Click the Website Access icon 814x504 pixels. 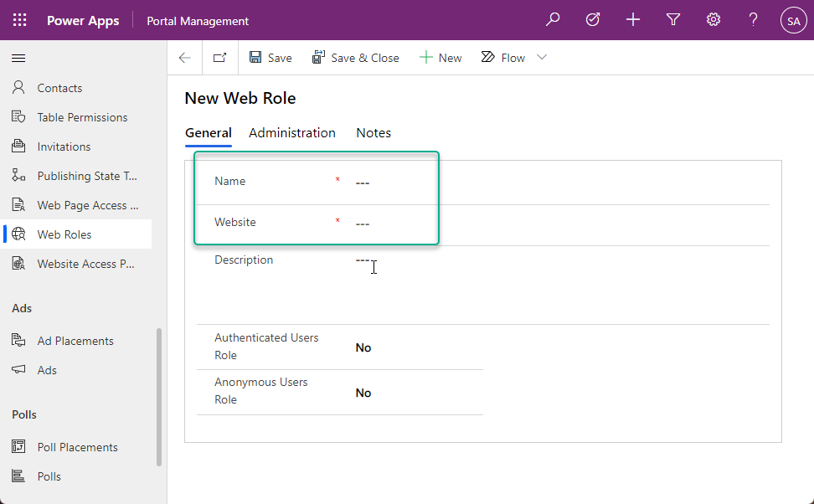(x=18, y=264)
